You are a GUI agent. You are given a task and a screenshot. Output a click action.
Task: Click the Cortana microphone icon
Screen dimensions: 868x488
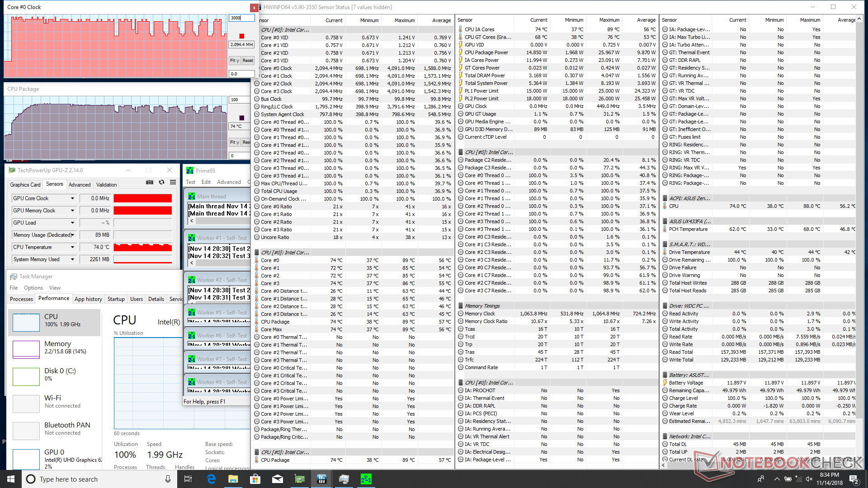pos(168,479)
